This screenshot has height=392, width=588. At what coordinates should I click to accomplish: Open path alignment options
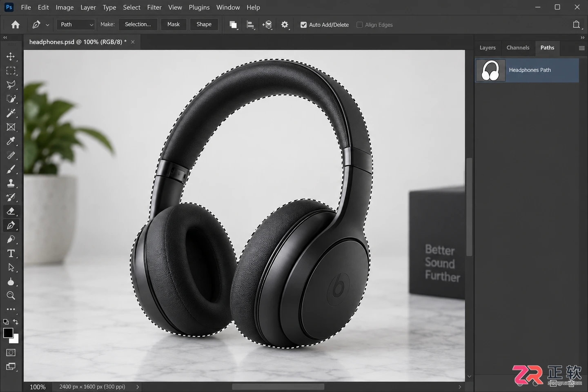(250, 25)
